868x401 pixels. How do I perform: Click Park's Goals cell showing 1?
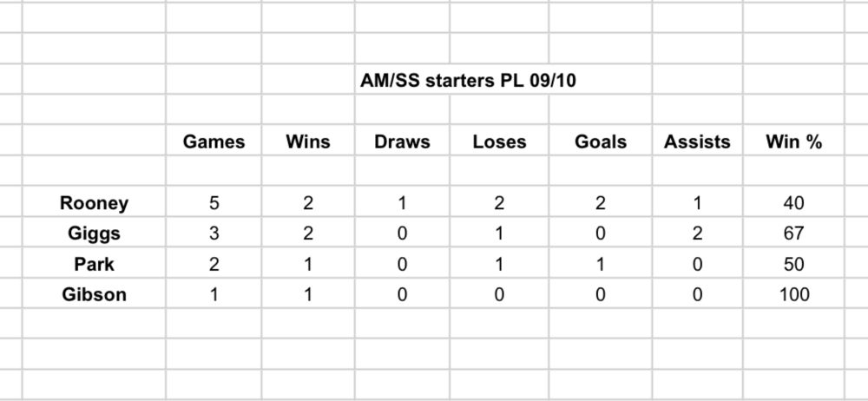601,264
